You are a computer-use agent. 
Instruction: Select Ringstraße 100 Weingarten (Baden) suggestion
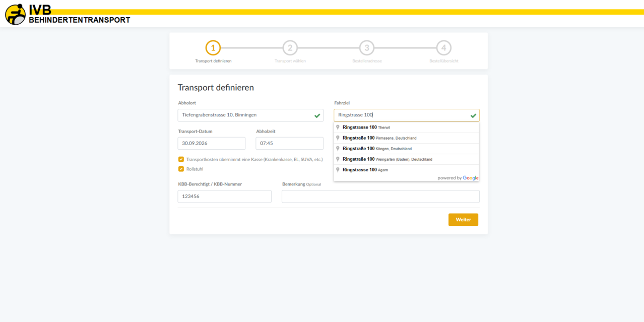(x=406, y=159)
